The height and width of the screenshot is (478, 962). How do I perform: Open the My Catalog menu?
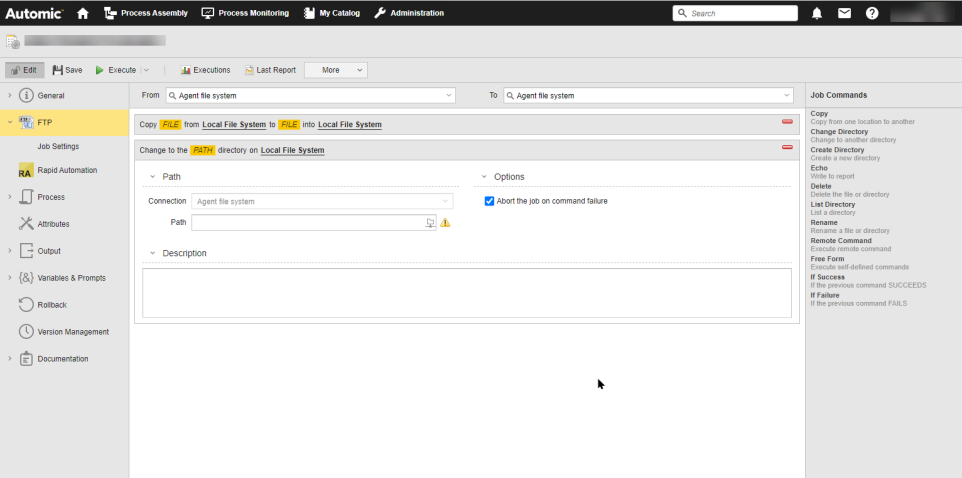(332, 13)
